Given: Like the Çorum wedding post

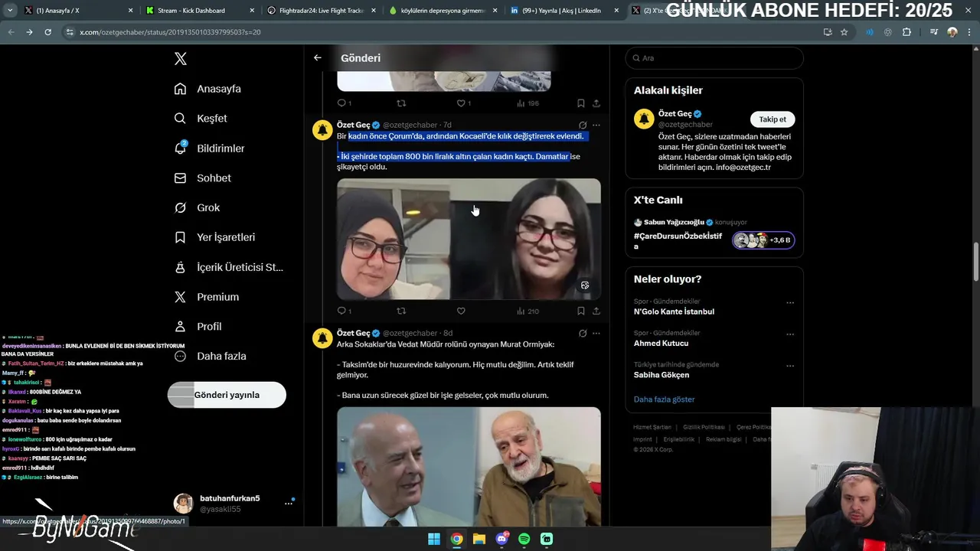Looking at the screenshot, I should point(461,311).
